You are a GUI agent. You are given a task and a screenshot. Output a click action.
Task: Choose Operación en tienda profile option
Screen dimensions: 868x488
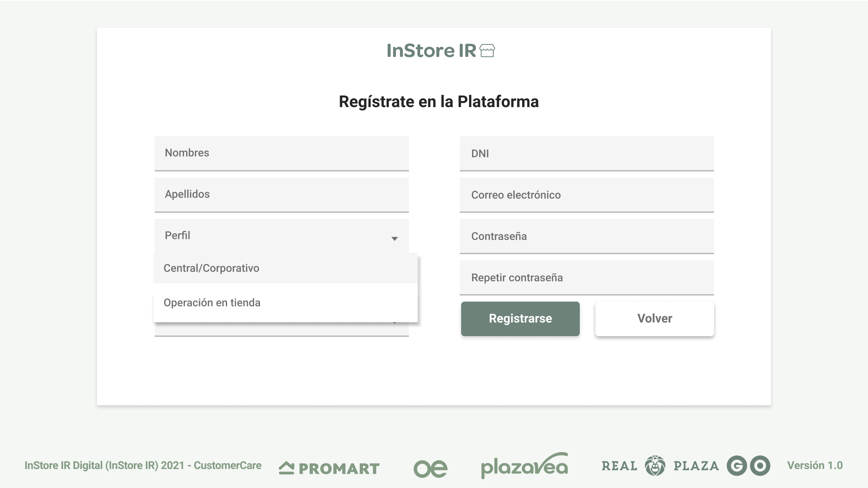tap(212, 303)
